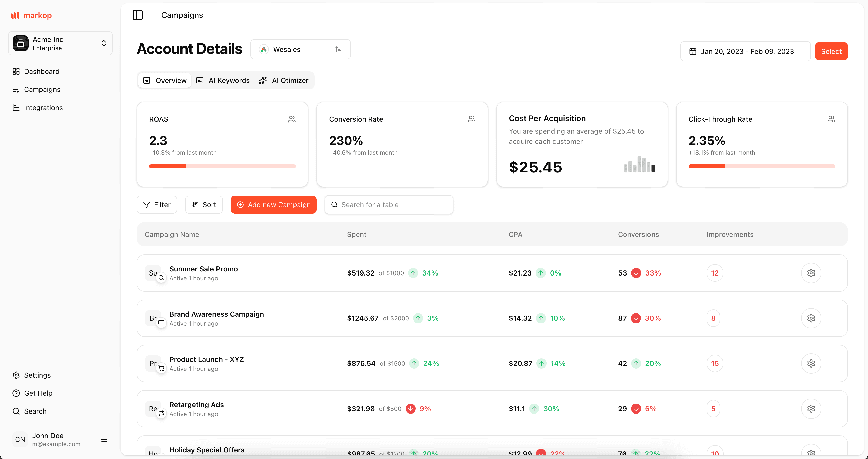Screen dimensions: 868x459
Task: Open settings gear on Summer Sale Promo row
Action: [x=811, y=273]
